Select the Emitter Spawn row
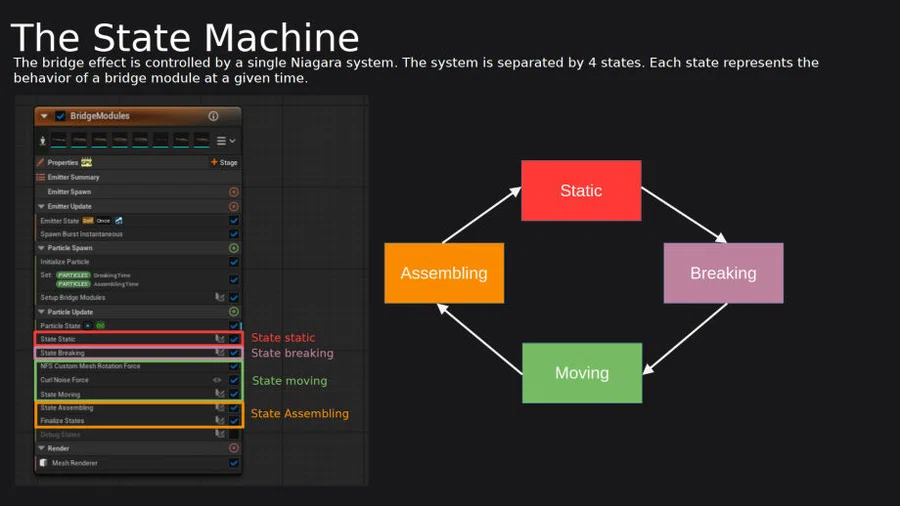Viewport: 900px width, 506px height. click(x=138, y=192)
